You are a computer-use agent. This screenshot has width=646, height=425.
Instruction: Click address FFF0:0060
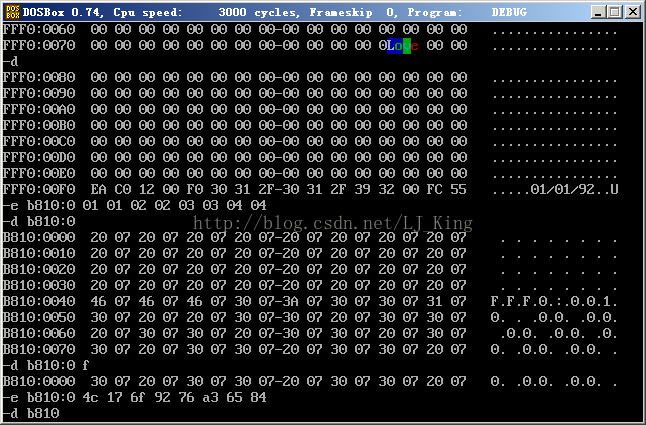(39, 30)
